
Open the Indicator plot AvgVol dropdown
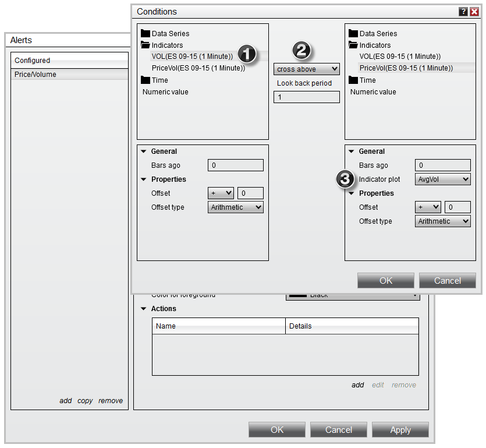[443, 179]
